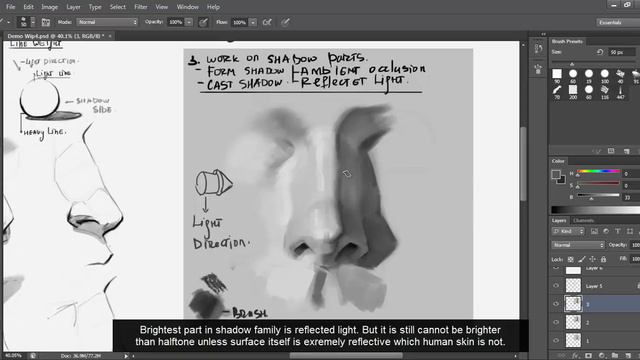This screenshot has height=360, width=640.
Task: Open the View menu
Action: click(x=162, y=7)
